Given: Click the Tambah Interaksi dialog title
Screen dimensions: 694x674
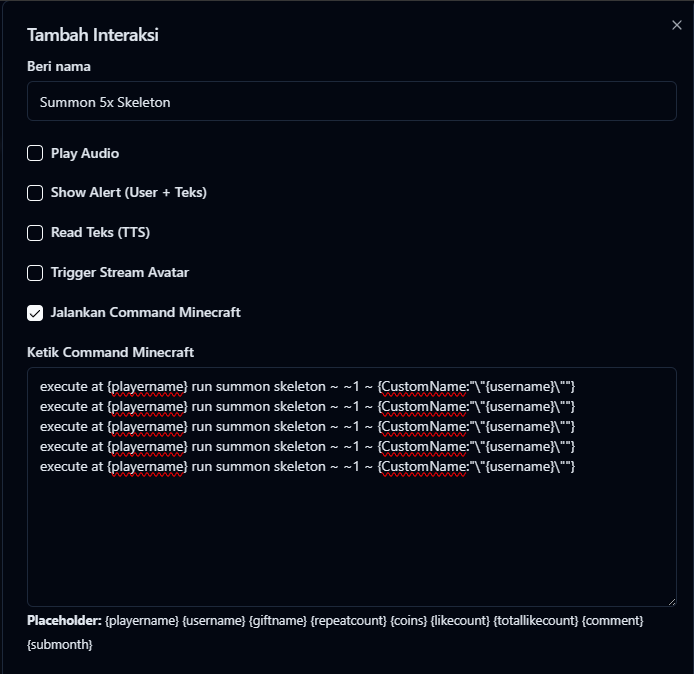Looking at the screenshot, I should (93, 35).
